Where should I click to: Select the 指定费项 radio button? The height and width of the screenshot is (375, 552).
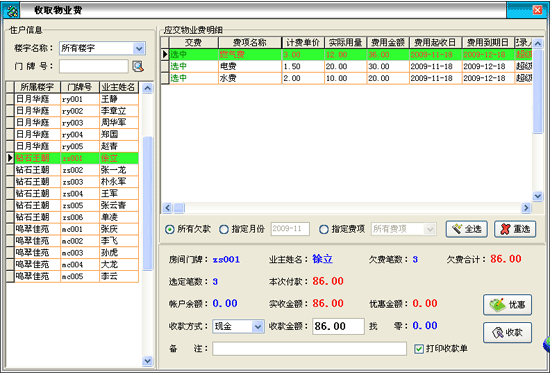pos(324,230)
